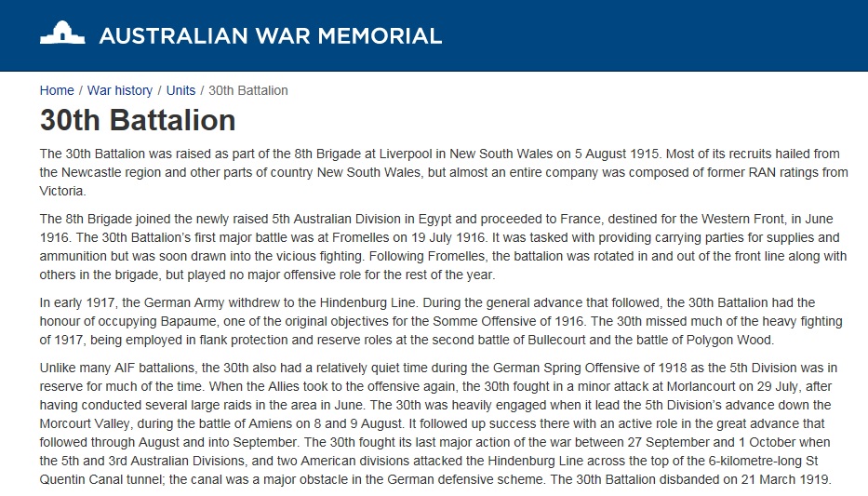
Task: Open the War history breadcrumb link
Action: pyautogui.click(x=120, y=90)
